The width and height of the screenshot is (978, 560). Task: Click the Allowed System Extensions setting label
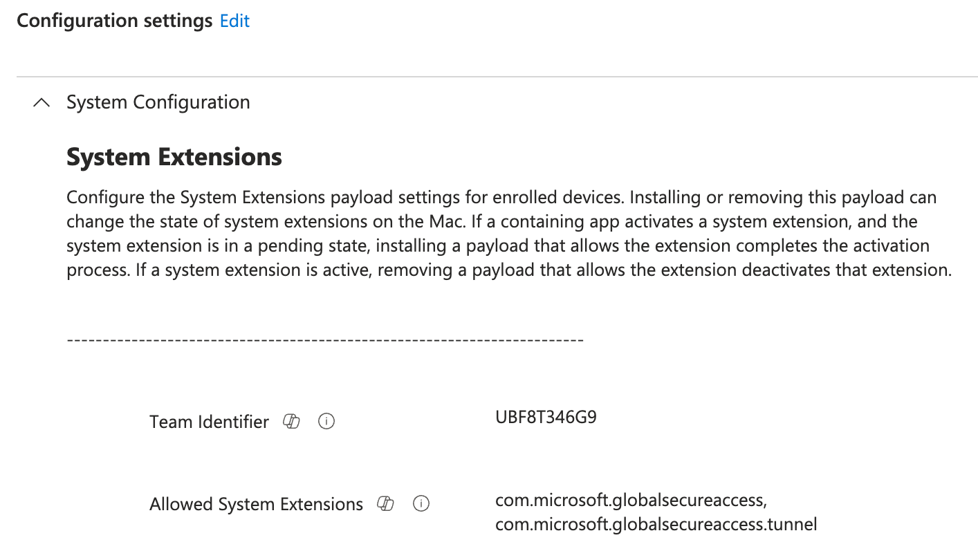pyautogui.click(x=256, y=505)
